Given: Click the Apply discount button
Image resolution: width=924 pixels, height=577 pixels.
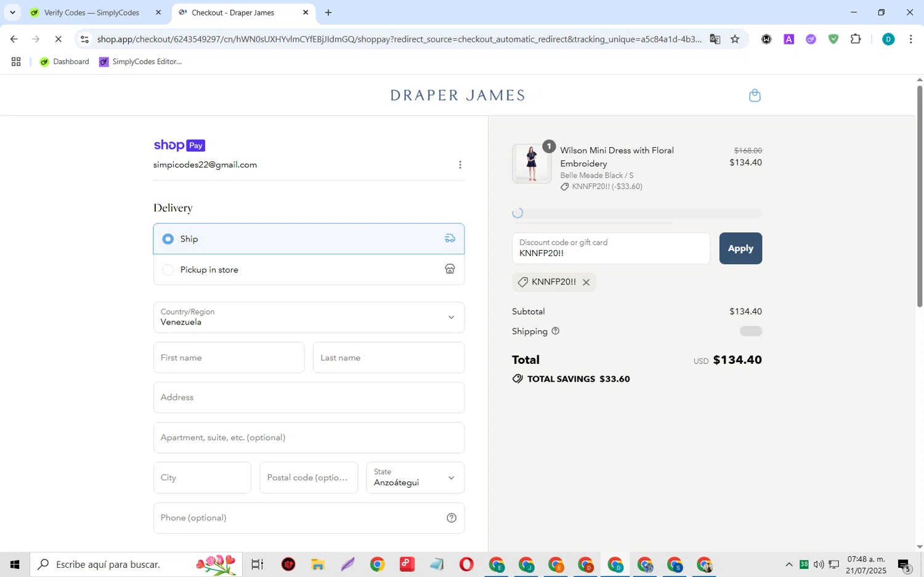Looking at the screenshot, I should click(x=740, y=248).
